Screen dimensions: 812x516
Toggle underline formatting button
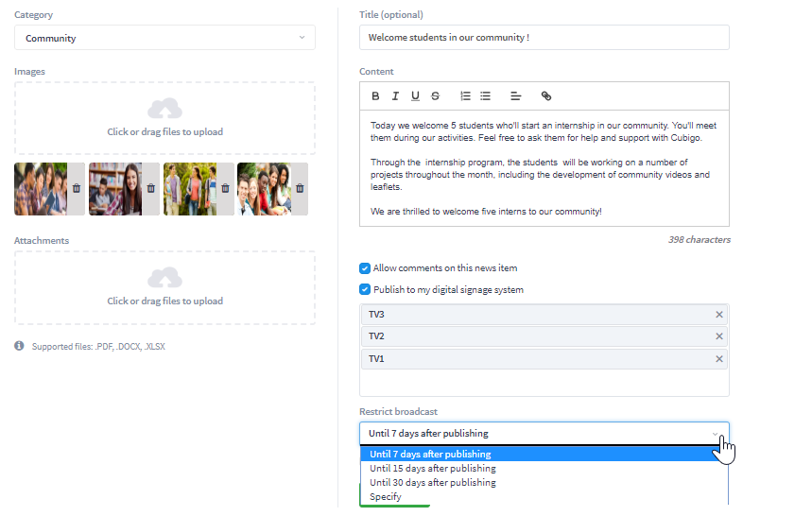(415, 95)
